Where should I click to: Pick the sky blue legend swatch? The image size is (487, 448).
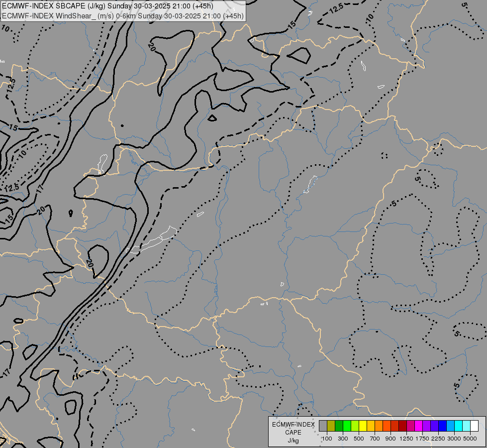[451, 426]
